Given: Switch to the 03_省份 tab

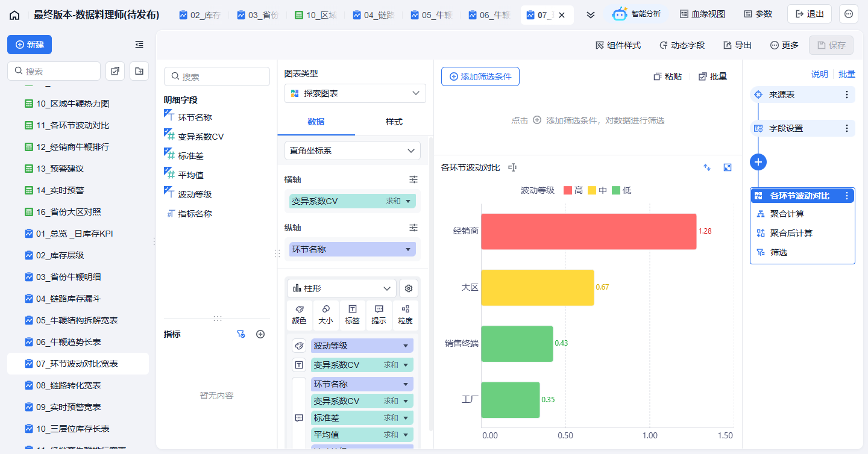Looking at the screenshot, I should tap(257, 15).
